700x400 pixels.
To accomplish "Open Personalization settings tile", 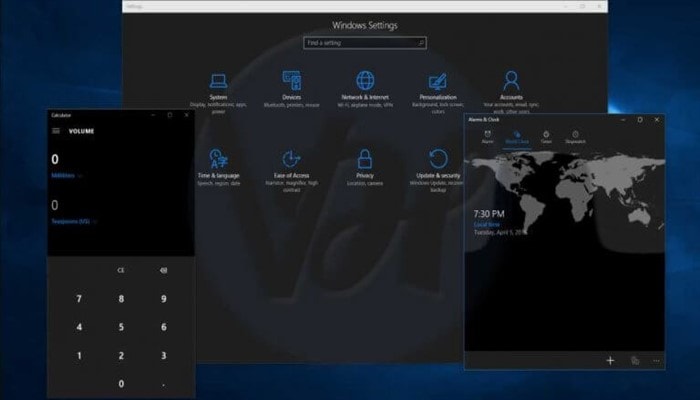I will [438, 92].
